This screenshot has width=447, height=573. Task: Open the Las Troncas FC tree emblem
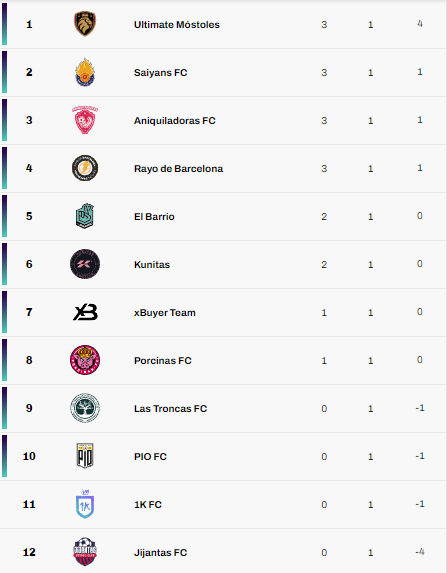tap(85, 408)
